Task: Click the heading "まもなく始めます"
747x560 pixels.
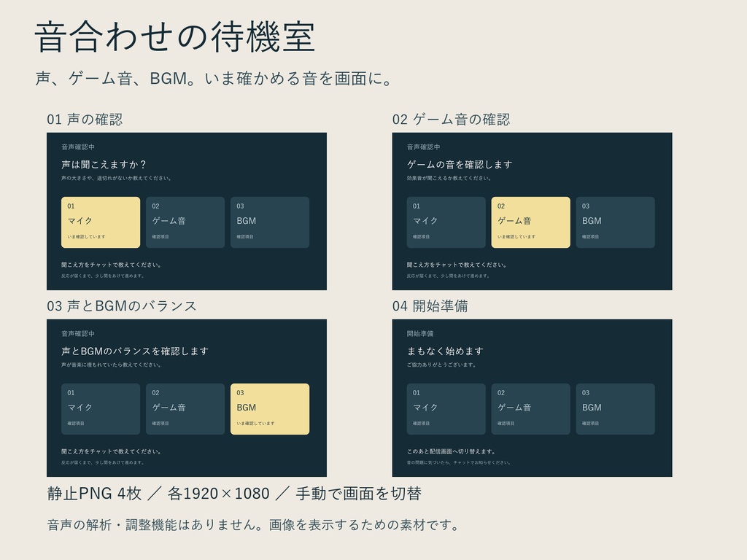Action: pyautogui.click(x=446, y=351)
